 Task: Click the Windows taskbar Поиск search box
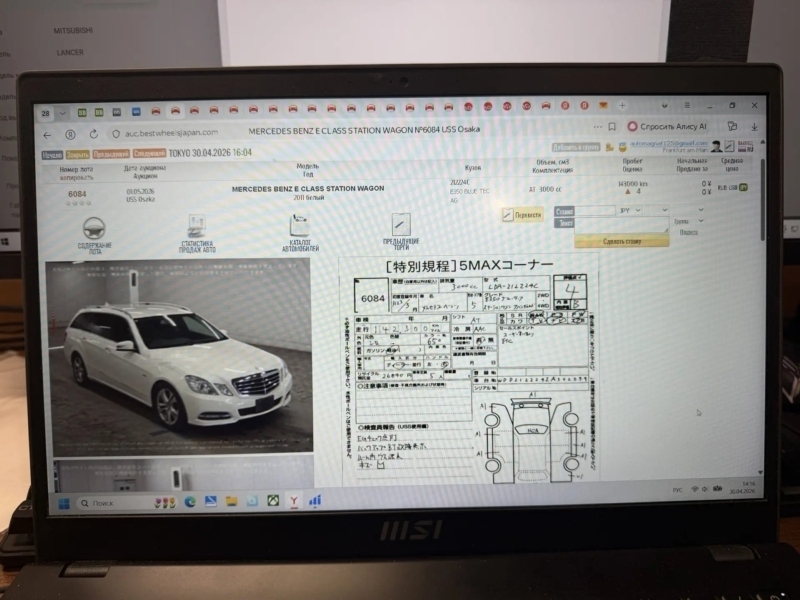pos(112,503)
